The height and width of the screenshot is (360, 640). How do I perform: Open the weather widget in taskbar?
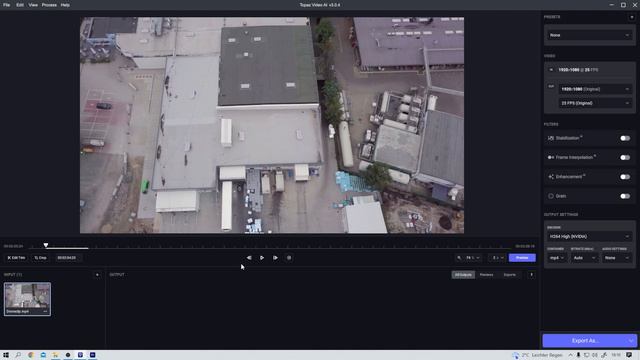(x=538, y=355)
